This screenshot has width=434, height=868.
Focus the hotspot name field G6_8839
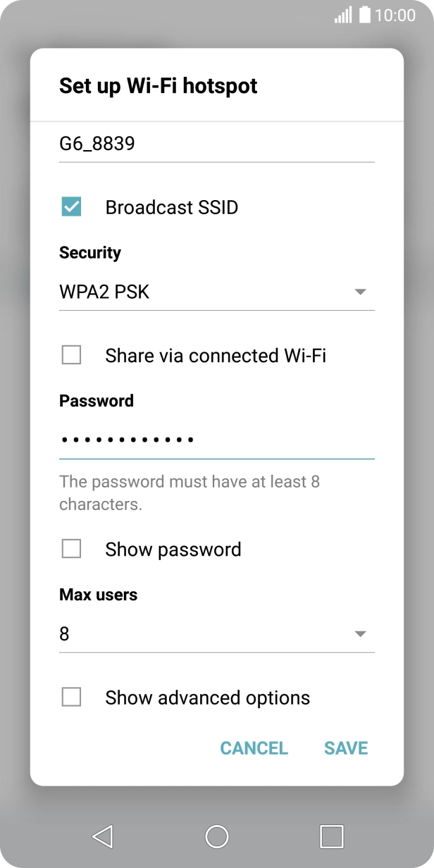point(216,144)
